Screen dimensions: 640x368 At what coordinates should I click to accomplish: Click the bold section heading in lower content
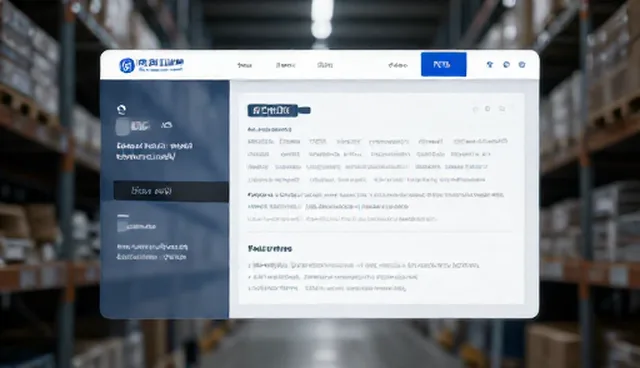[270, 248]
